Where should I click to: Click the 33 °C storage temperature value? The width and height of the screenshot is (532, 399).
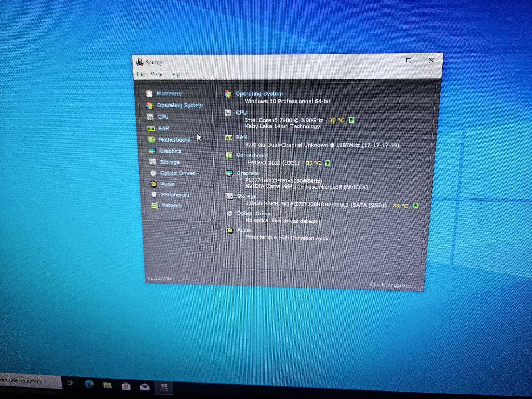(400, 206)
